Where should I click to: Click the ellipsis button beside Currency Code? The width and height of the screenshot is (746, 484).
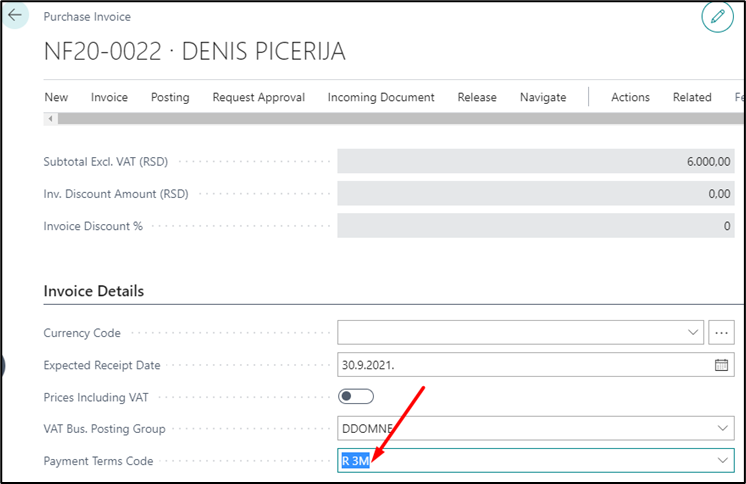(721, 333)
